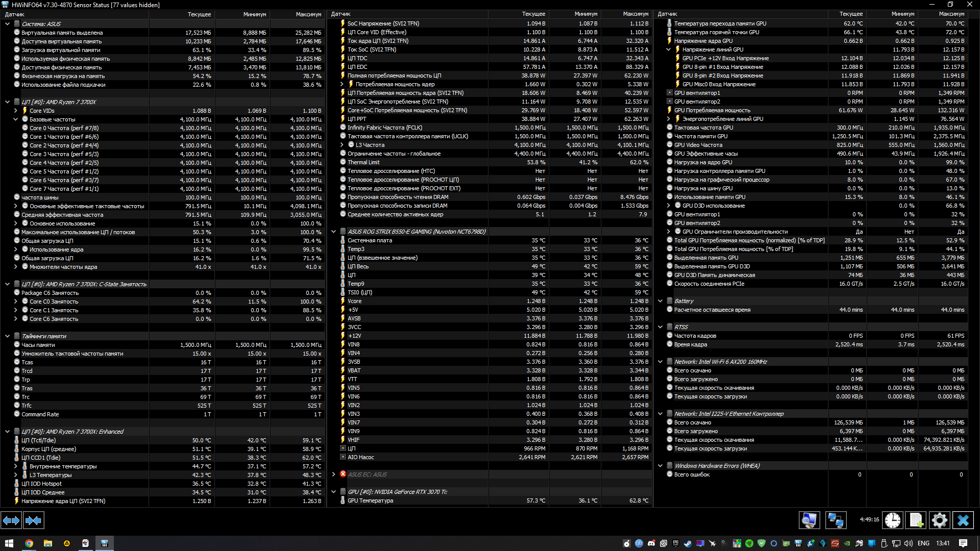Click the shrink columns arrows button
This screenshot has width=980, height=551.
click(x=33, y=520)
